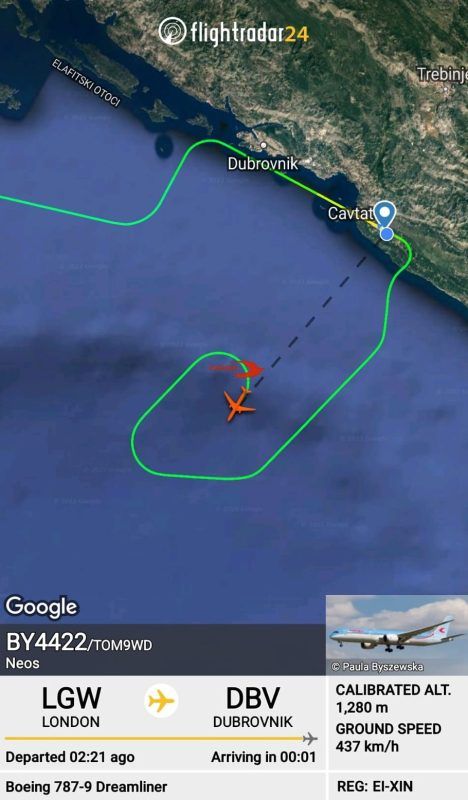
Task: Open the Boeing 787-9 Dreamliner aircraft type row
Action: click(86, 786)
